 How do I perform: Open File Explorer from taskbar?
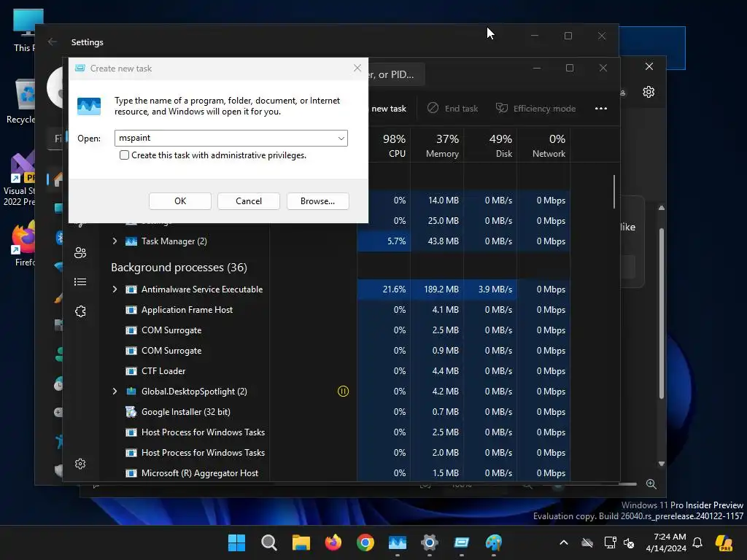[x=301, y=542]
